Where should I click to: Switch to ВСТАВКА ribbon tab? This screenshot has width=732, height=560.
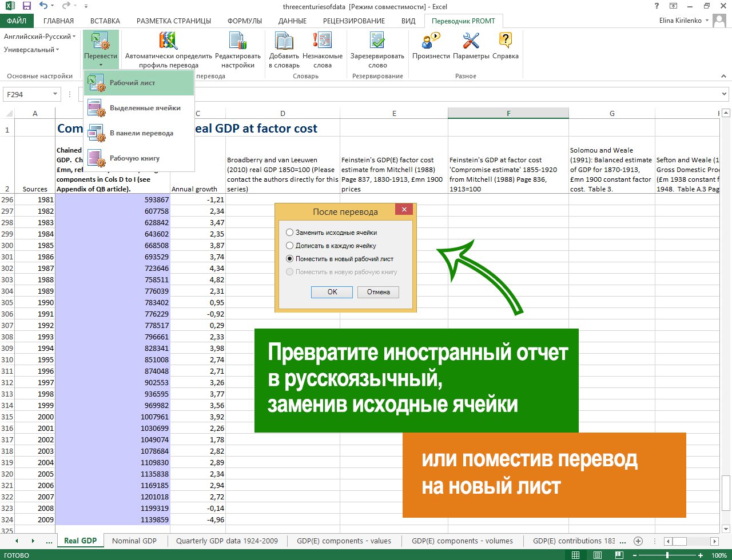(105, 21)
